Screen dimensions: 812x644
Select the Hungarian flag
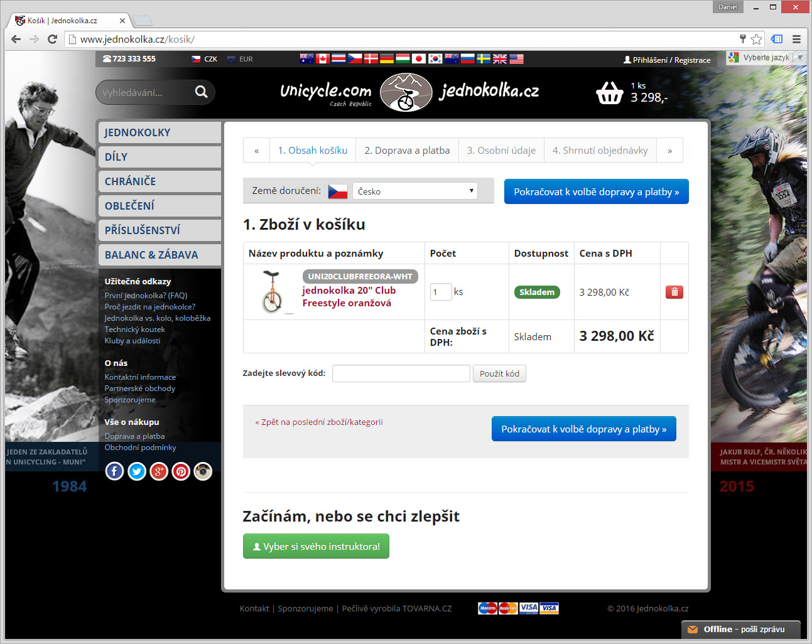pos(403,58)
